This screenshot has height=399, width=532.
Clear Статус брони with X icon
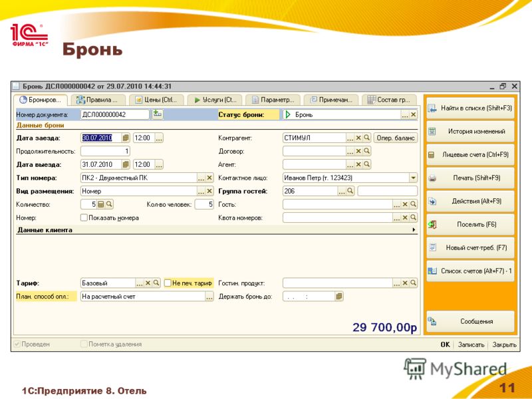point(413,114)
